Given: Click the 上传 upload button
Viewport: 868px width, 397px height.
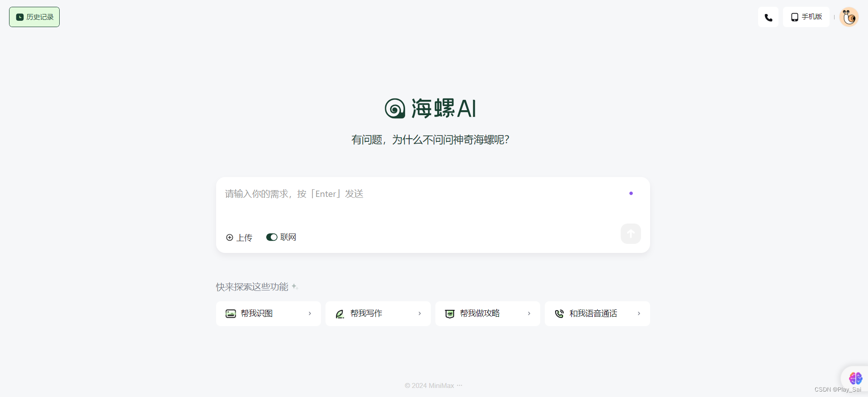Looking at the screenshot, I should [239, 238].
